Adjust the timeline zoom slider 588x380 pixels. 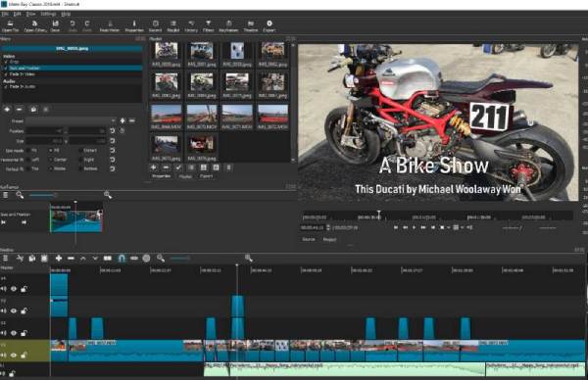[x=180, y=259]
